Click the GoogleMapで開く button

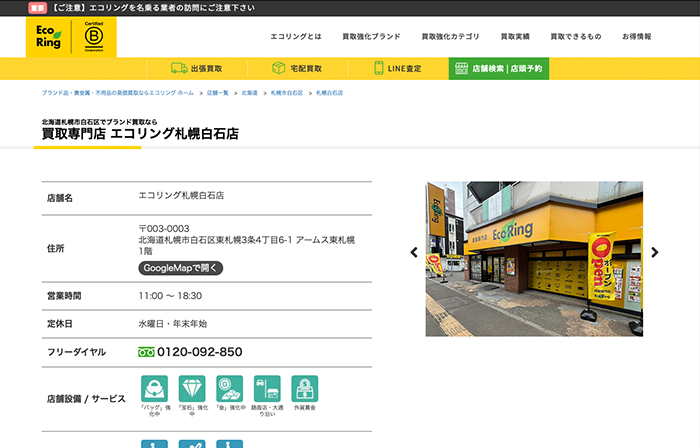coord(180,268)
